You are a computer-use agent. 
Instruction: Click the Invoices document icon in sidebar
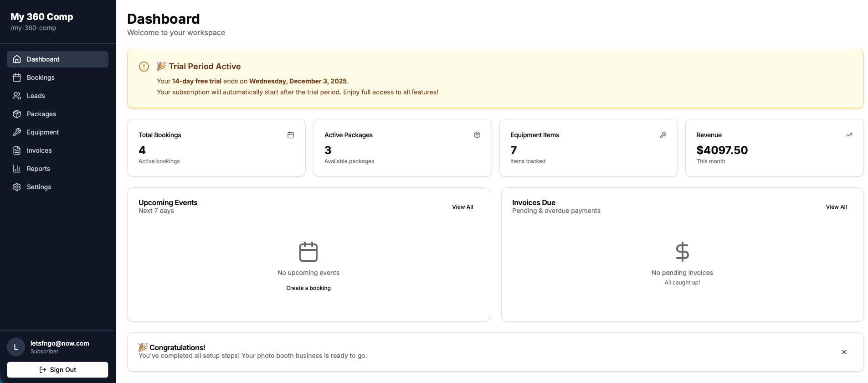(x=17, y=150)
